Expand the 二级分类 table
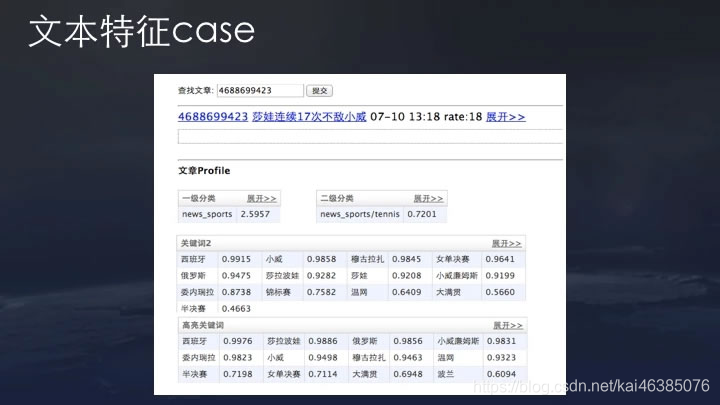Viewport: 720px width, 405px height. pos(428,198)
